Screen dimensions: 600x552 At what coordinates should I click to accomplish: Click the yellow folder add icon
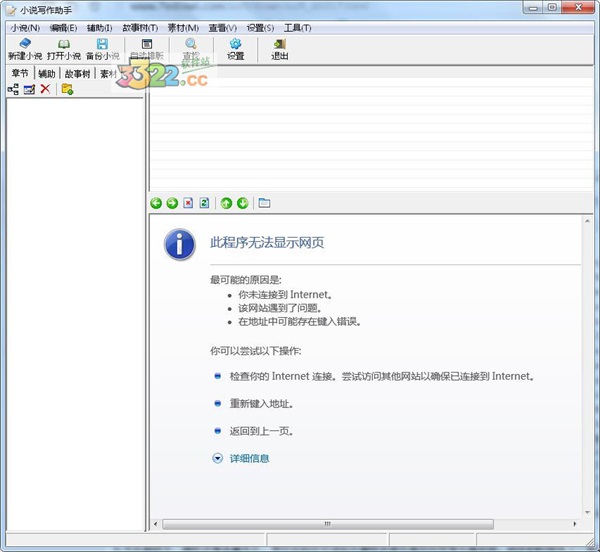pyautogui.click(x=67, y=89)
